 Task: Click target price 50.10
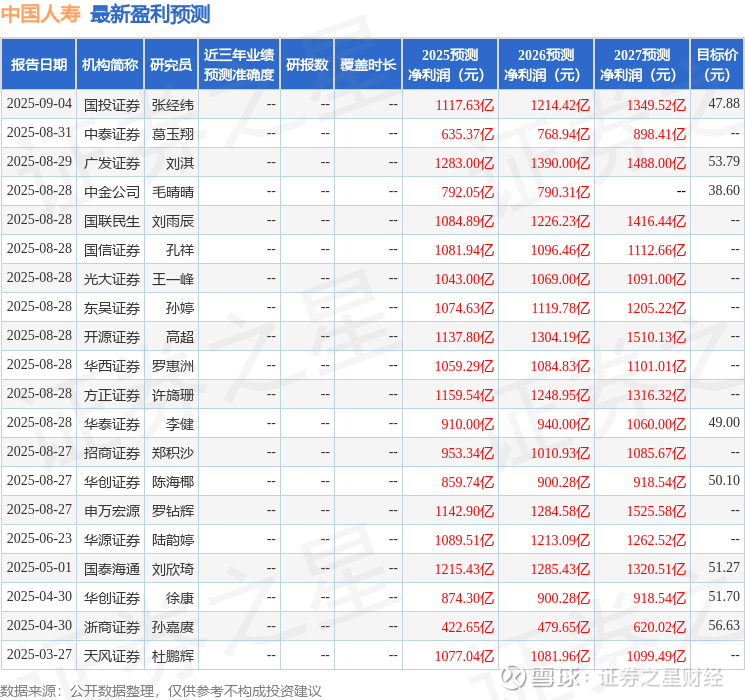click(x=724, y=480)
